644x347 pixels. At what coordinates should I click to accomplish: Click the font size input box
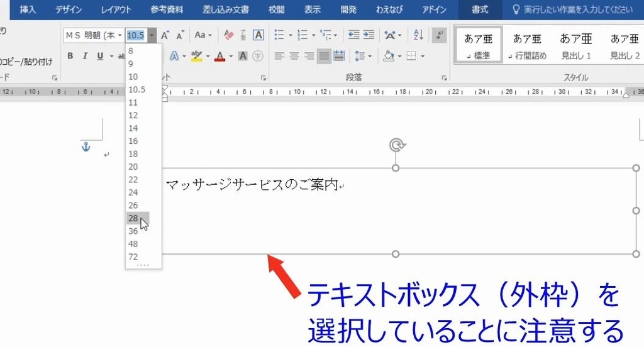[x=136, y=35]
